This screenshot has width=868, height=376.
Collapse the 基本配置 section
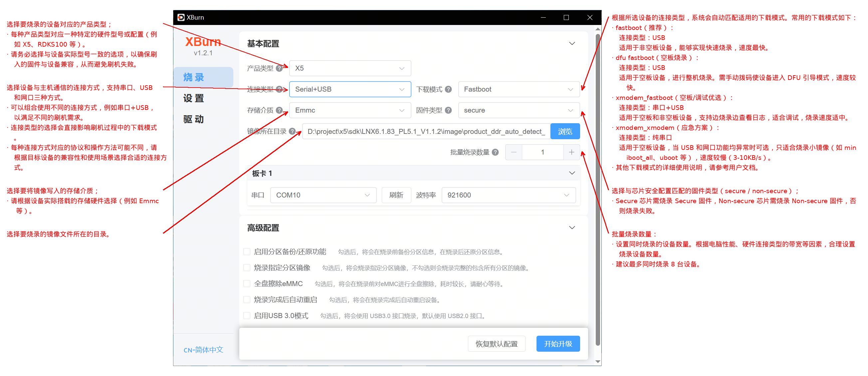(572, 44)
